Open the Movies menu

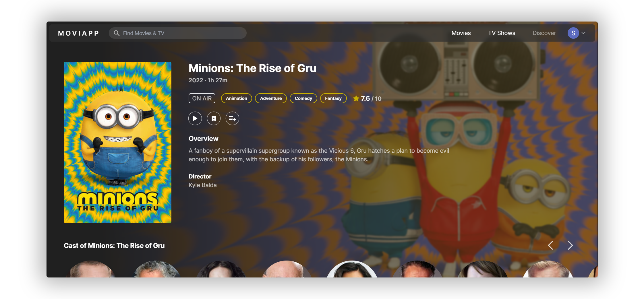461,33
